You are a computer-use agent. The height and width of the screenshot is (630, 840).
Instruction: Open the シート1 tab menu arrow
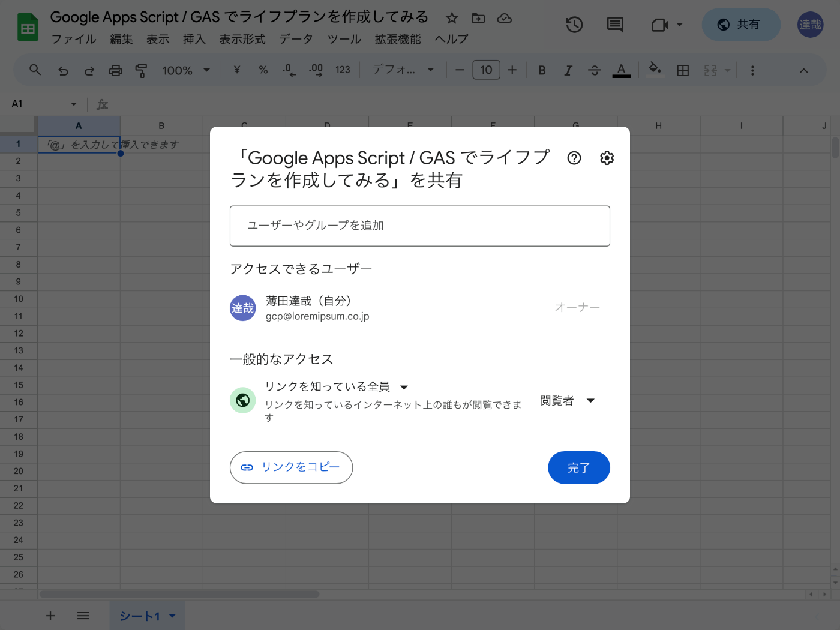pyautogui.click(x=172, y=616)
